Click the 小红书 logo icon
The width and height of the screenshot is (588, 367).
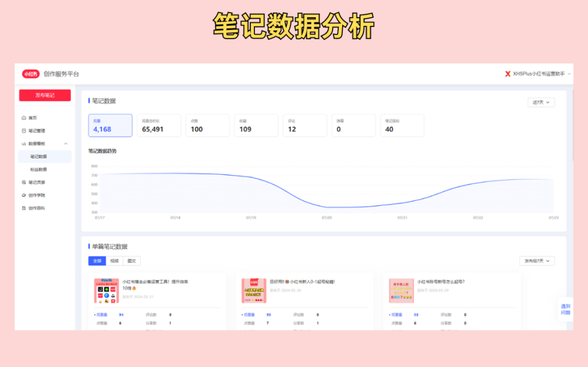30,74
